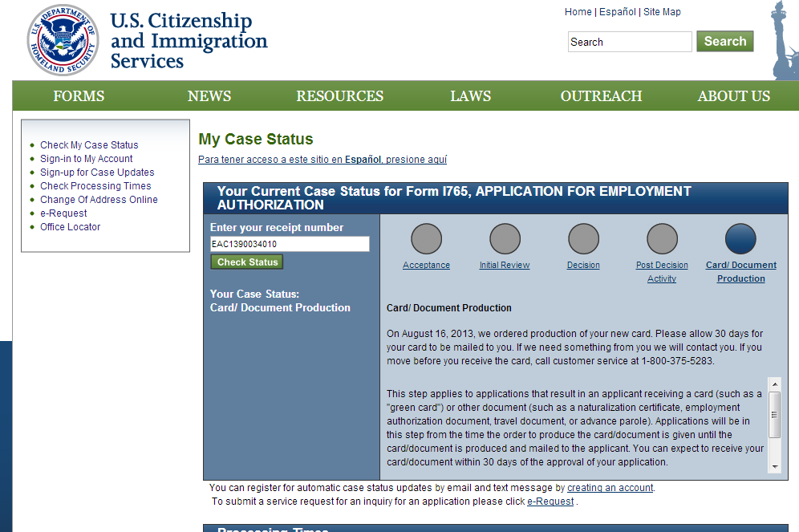
Task: Open the FORMS menu
Action: click(79, 95)
